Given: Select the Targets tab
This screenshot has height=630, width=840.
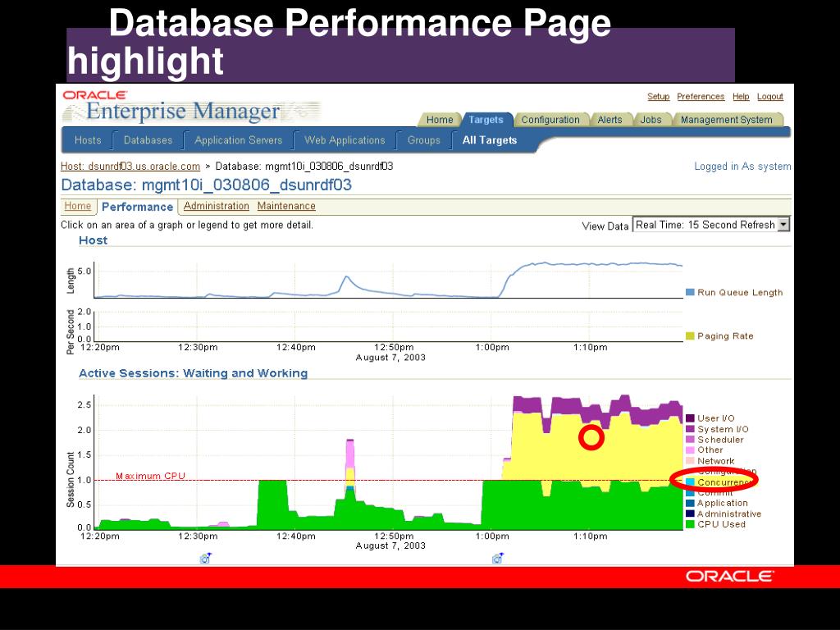Looking at the screenshot, I should [486, 120].
